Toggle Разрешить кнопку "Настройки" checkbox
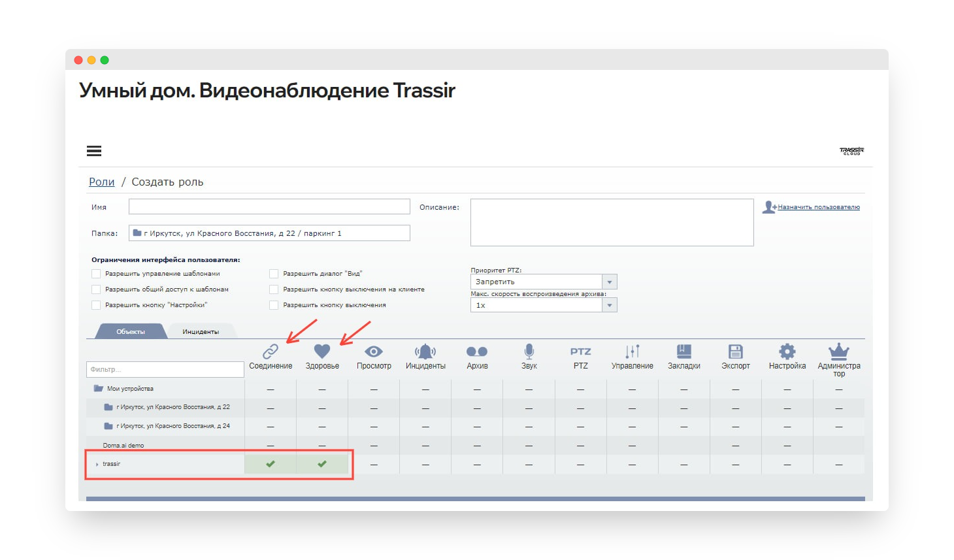The height and width of the screenshot is (560, 954). click(96, 305)
